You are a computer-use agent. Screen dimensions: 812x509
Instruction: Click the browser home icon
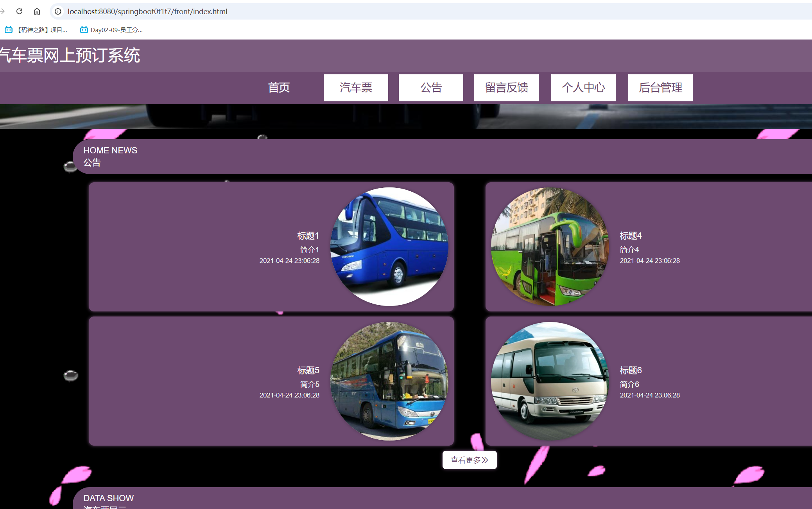(37, 11)
